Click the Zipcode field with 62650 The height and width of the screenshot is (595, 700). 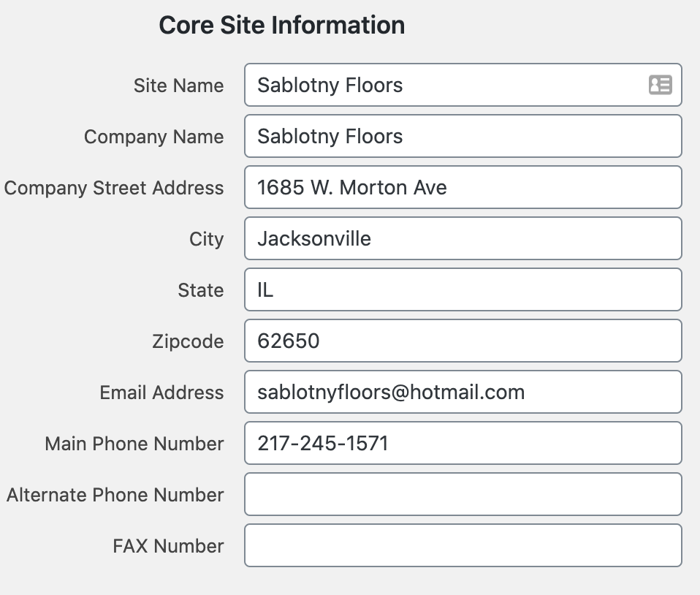click(463, 341)
